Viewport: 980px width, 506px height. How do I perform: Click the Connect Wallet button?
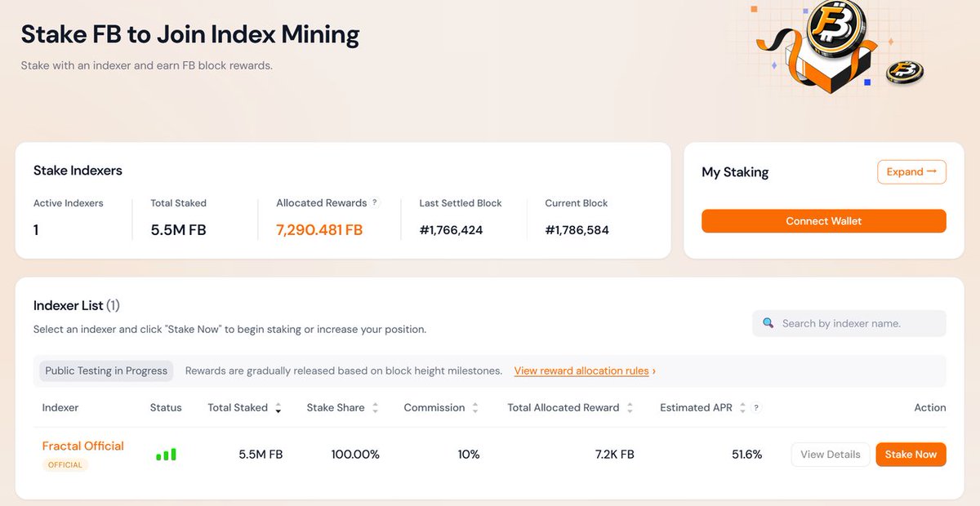tap(823, 221)
